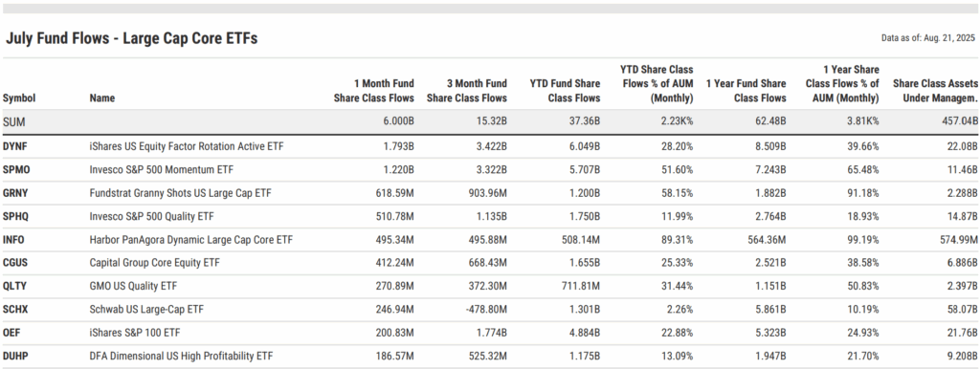
Task: Click the Name column header
Action: (x=102, y=98)
